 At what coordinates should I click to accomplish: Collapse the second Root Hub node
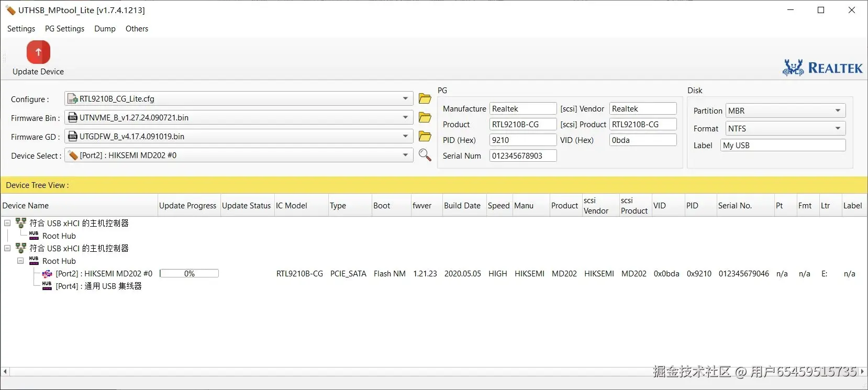20,261
